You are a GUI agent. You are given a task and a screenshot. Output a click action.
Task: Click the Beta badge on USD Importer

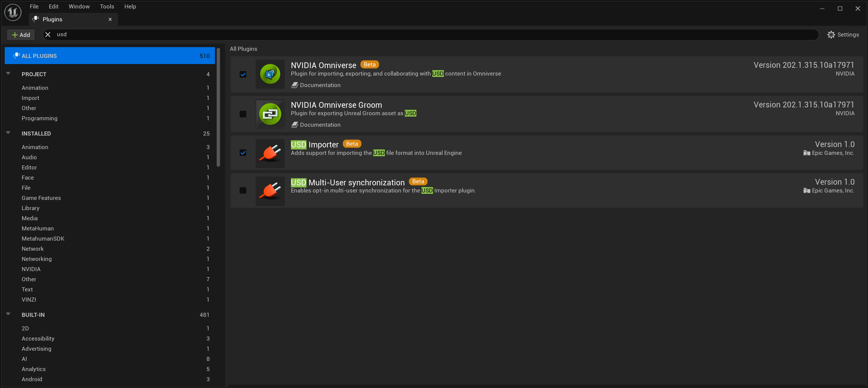352,144
